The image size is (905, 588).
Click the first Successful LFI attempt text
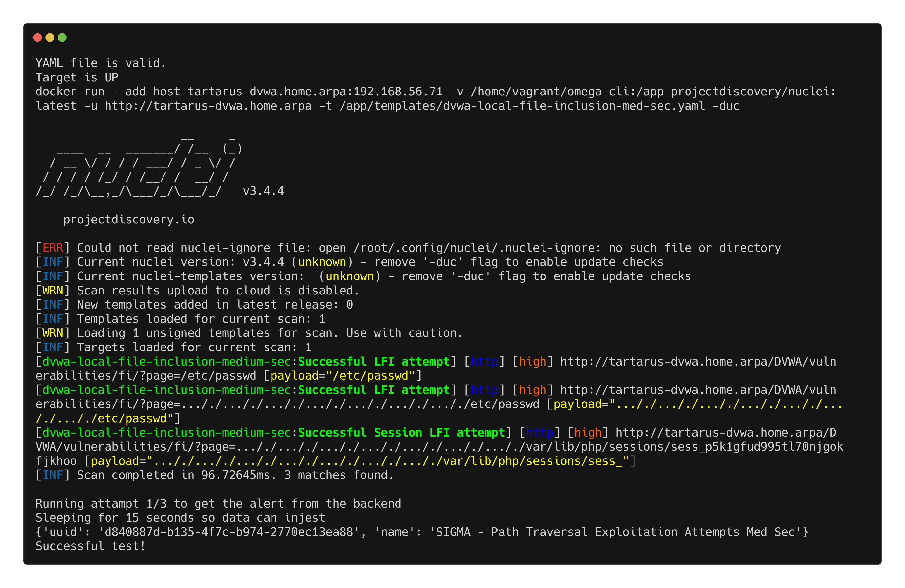(373, 361)
